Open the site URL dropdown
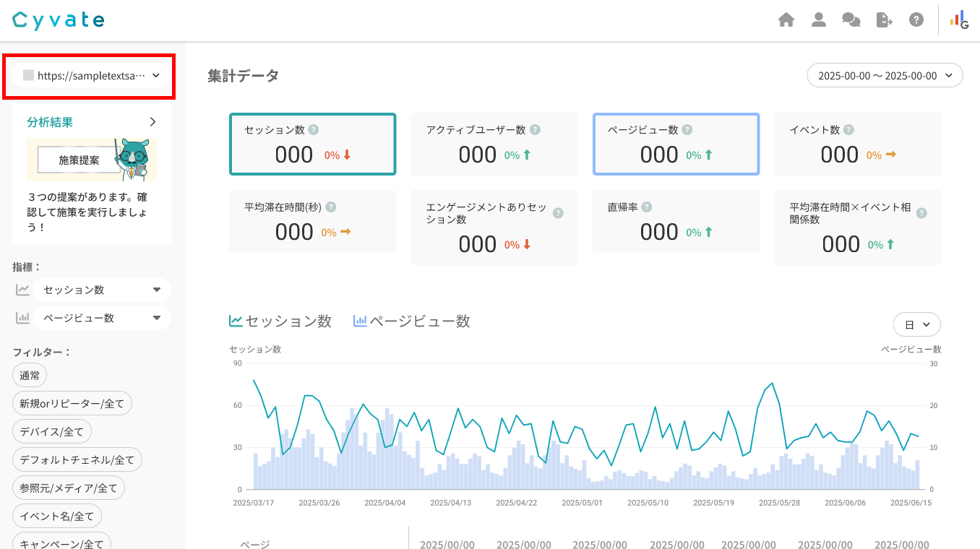Image resolution: width=980 pixels, height=549 pixels. pos(92,75)
